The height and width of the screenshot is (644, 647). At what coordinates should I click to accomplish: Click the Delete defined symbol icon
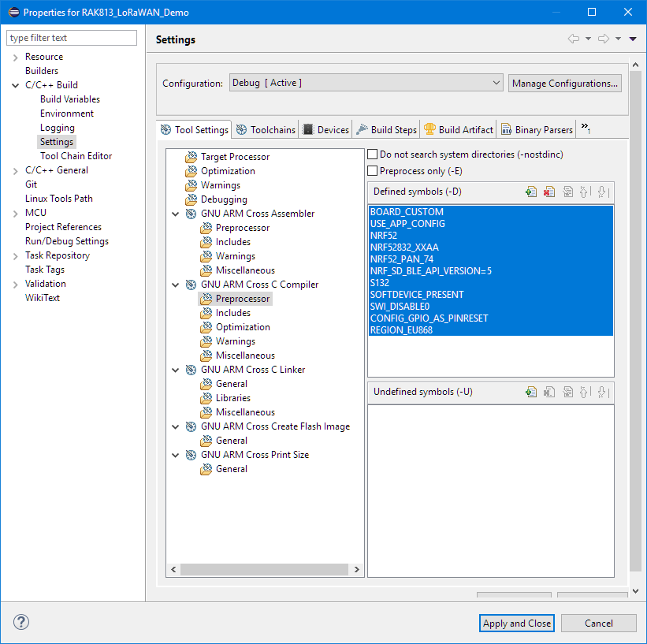click(549, 192)
